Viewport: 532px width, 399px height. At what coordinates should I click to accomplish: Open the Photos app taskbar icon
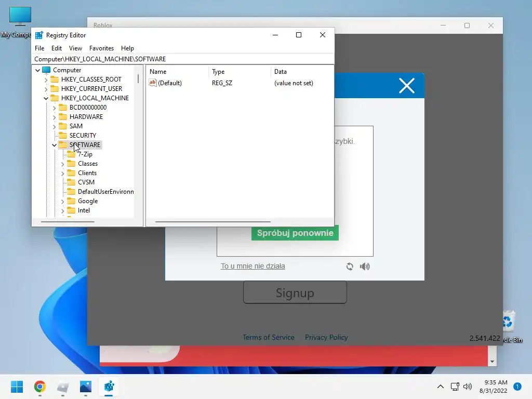pyautogui.click(x=86, y=387)
